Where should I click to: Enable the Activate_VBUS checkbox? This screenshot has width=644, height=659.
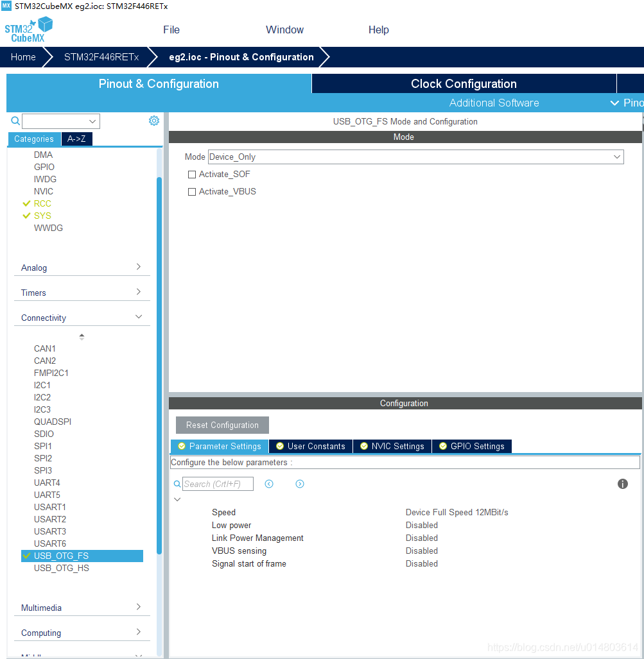(x=192, y=192)
